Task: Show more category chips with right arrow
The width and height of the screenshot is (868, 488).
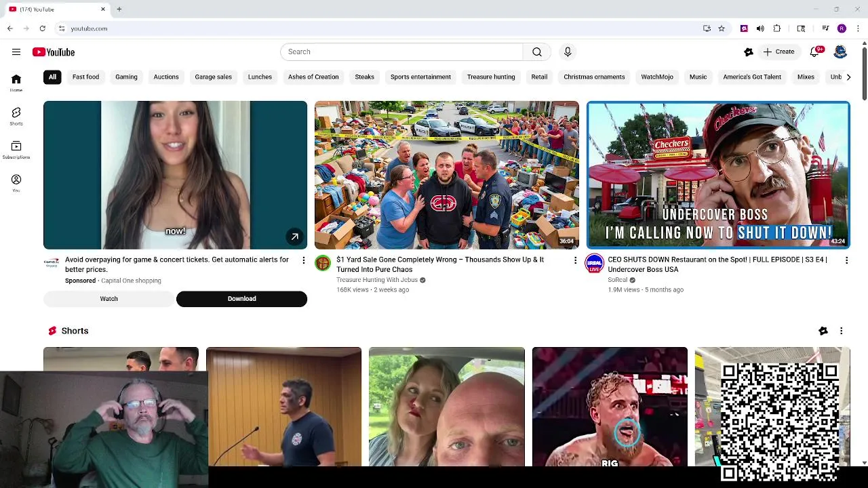Action: (848, 77)
